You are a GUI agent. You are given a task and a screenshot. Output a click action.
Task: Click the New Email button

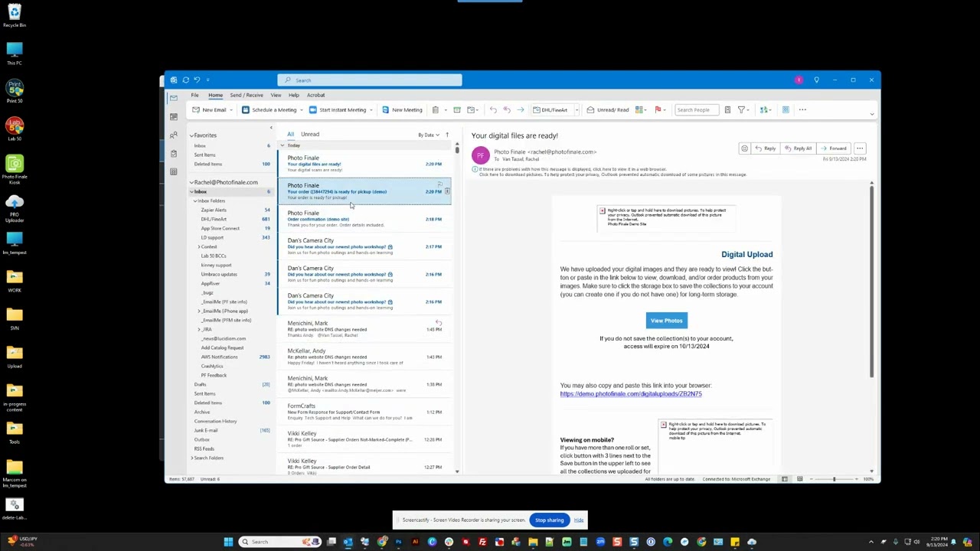coord(209,110)
